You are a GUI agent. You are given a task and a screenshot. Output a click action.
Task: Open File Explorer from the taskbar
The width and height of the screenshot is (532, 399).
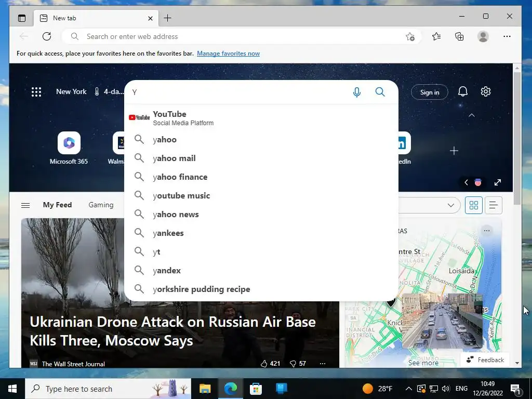point(205,389)
